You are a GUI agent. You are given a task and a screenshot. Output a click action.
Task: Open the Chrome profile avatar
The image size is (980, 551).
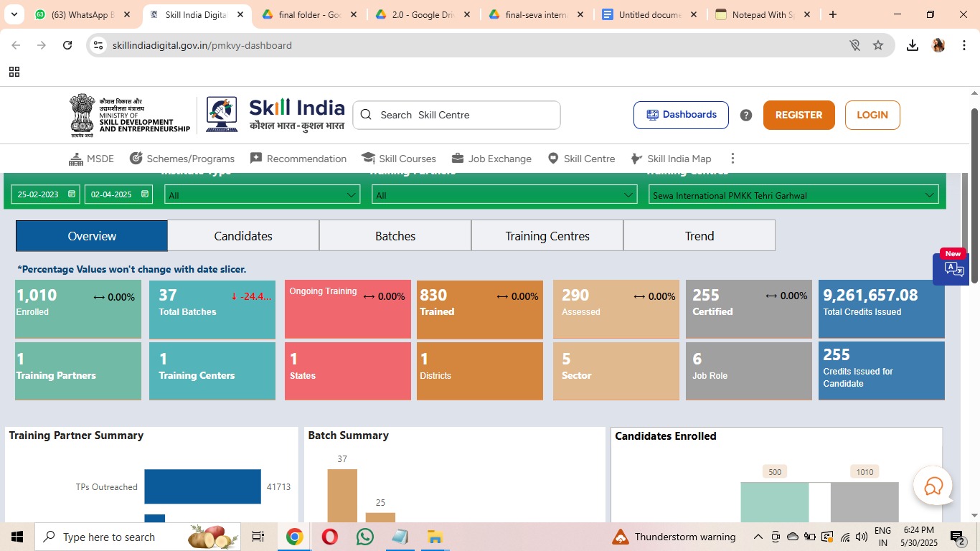click(x=938, y=45)
